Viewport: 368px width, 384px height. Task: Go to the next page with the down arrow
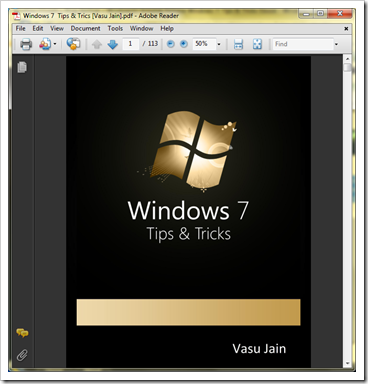(x=113, y=44)
